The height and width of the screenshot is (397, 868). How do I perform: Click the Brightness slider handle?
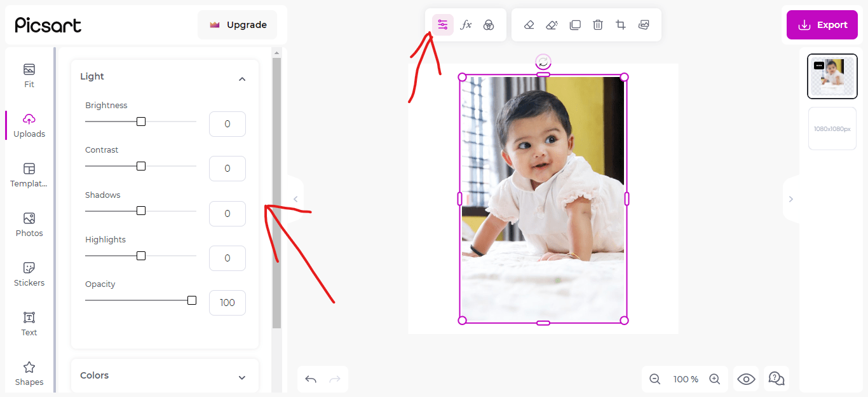141,122
